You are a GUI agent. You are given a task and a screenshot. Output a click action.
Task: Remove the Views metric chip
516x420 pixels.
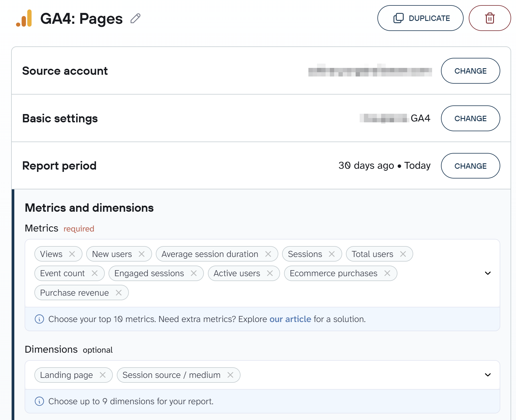click(x=72, y=254)
